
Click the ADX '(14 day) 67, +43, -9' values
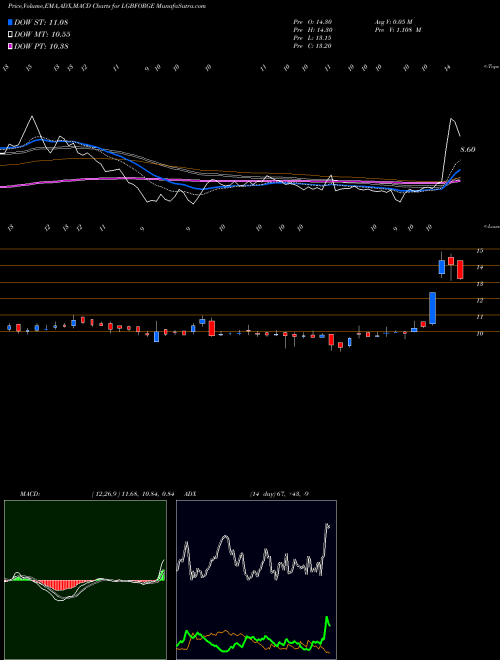(x=279, y=494)
